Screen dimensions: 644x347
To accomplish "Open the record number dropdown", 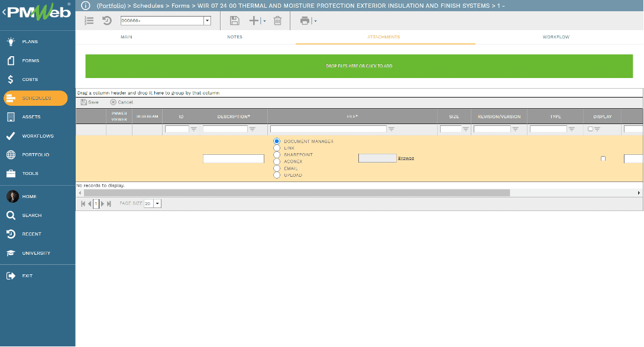I will [206, 20].
